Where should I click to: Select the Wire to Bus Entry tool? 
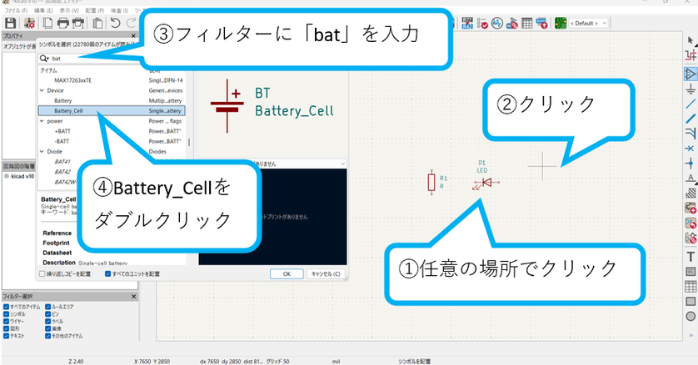[690, 133]
